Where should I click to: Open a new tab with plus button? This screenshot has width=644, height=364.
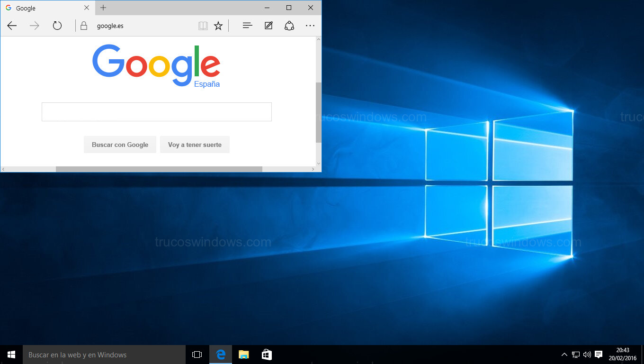(x=103, y=8)
